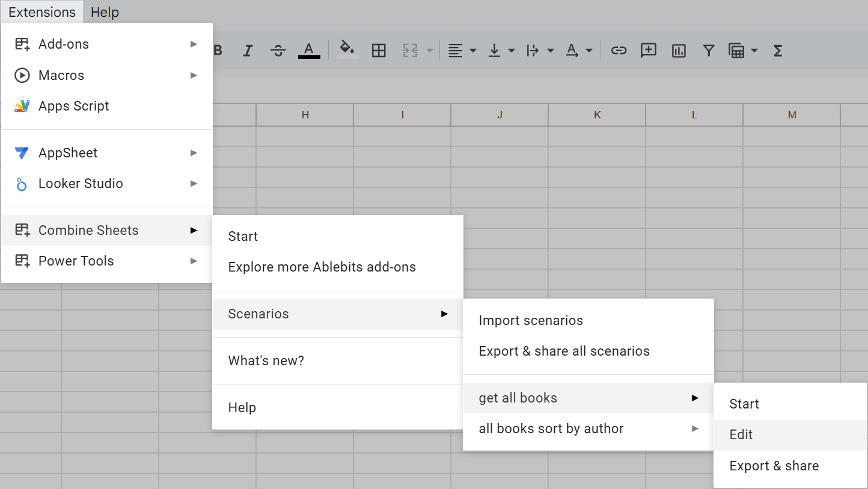868x489 pixels.
Task: Open the fill color picker
Action: point(347,50)
